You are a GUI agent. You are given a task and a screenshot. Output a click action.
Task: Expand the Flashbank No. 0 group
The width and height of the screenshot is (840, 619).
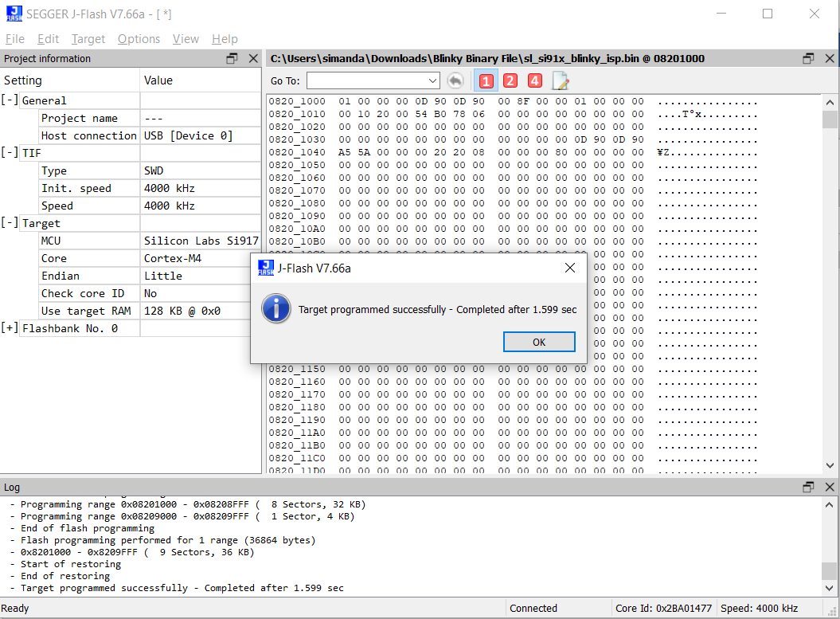(x=10, y=327)
